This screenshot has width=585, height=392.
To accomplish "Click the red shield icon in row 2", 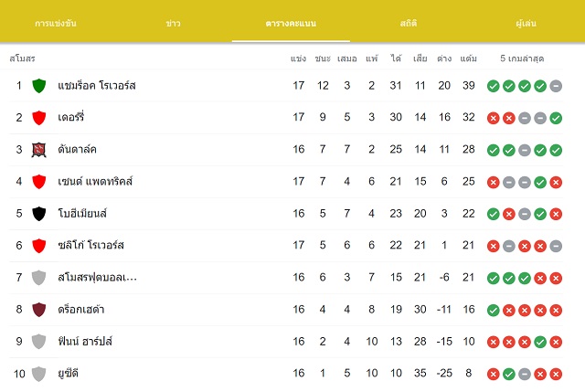I will coord(38,118).
